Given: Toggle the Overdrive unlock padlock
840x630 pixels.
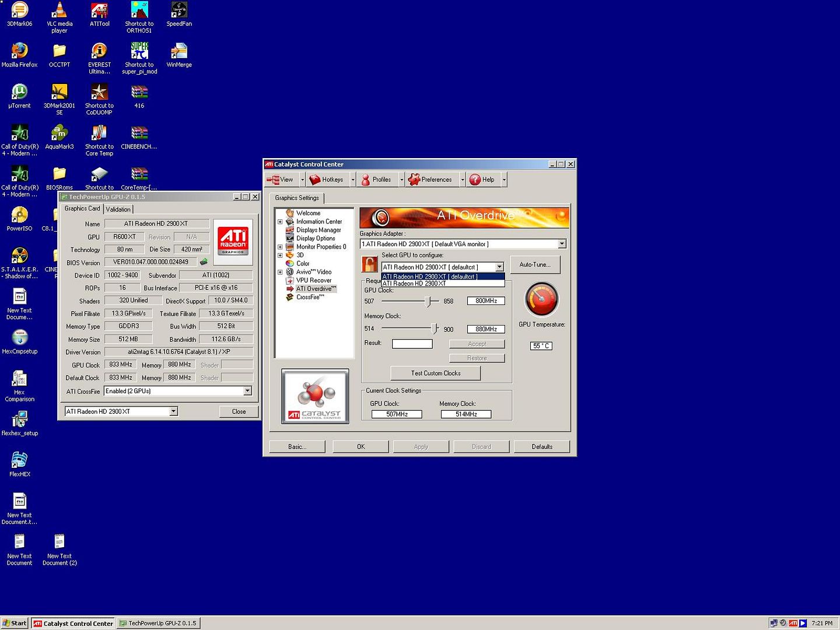Looking at the screenshot, I should point(369,264).
